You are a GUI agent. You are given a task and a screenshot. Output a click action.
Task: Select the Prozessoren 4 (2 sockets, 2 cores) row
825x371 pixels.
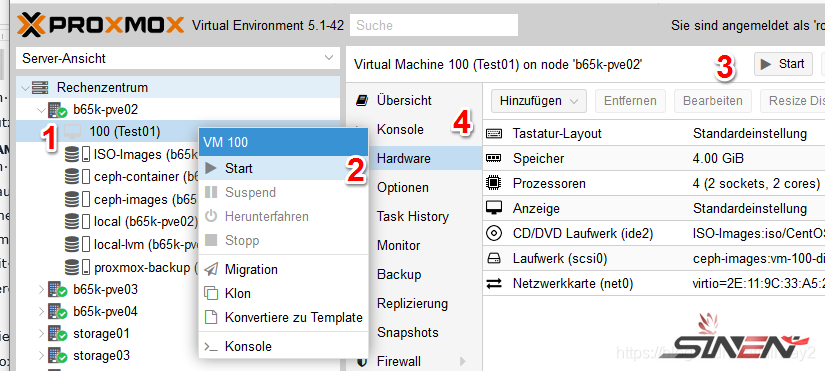click(x=653, y=184)
